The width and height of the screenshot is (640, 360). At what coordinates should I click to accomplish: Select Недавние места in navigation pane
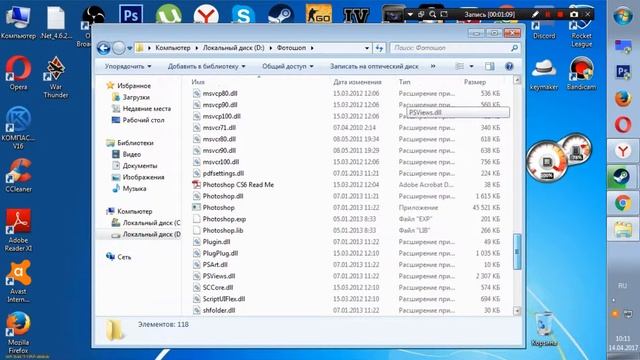(142, 109)
